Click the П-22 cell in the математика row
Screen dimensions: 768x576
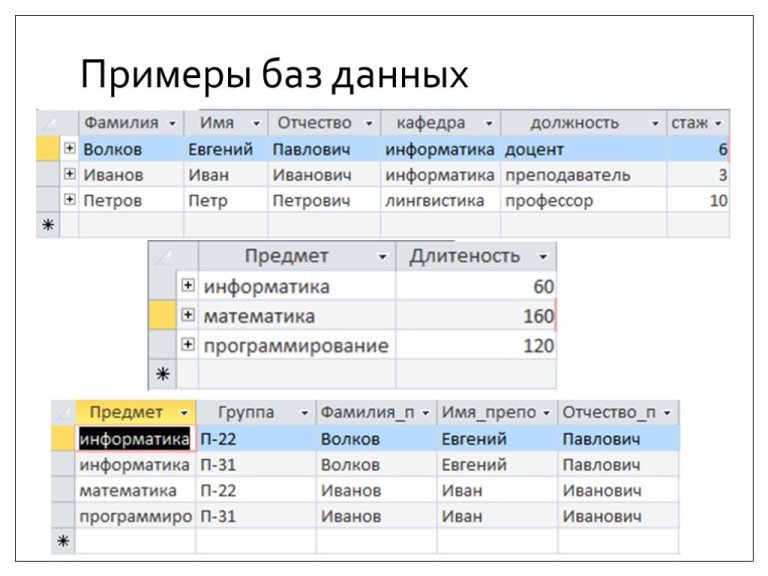(x=256, y=490)
